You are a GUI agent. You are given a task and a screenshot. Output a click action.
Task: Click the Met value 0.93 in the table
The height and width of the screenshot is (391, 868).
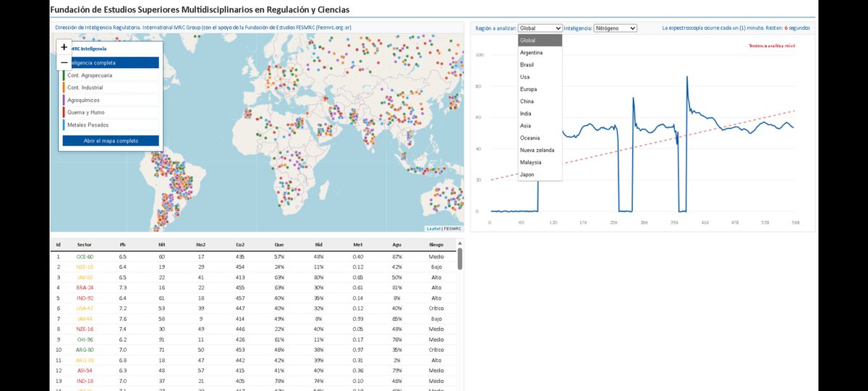(357, 318)
